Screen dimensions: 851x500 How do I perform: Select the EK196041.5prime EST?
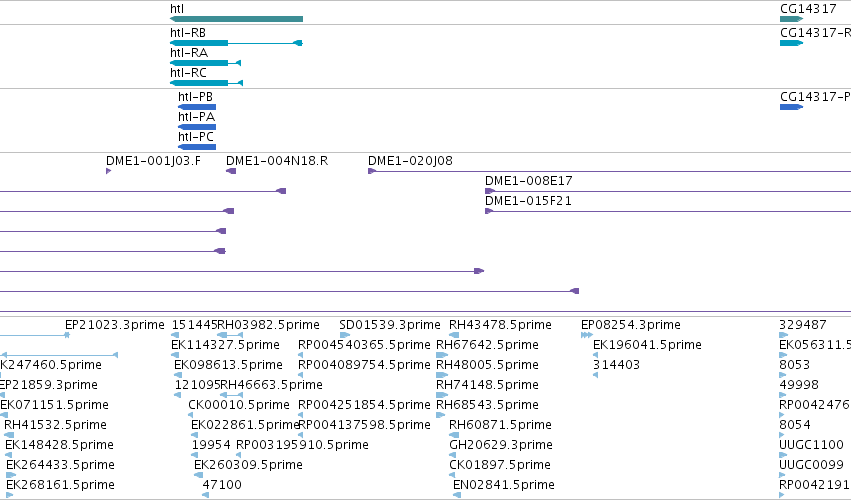point(595,356)
